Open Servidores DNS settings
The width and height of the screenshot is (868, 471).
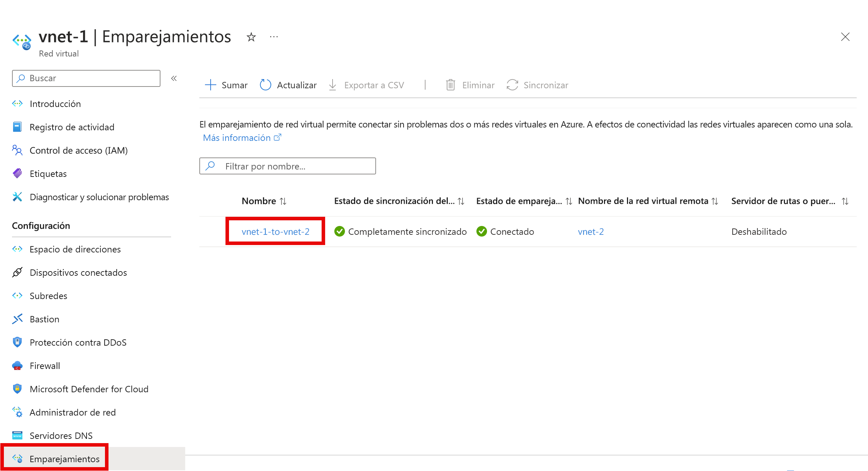pyautogui.click(x=61, y=435)
